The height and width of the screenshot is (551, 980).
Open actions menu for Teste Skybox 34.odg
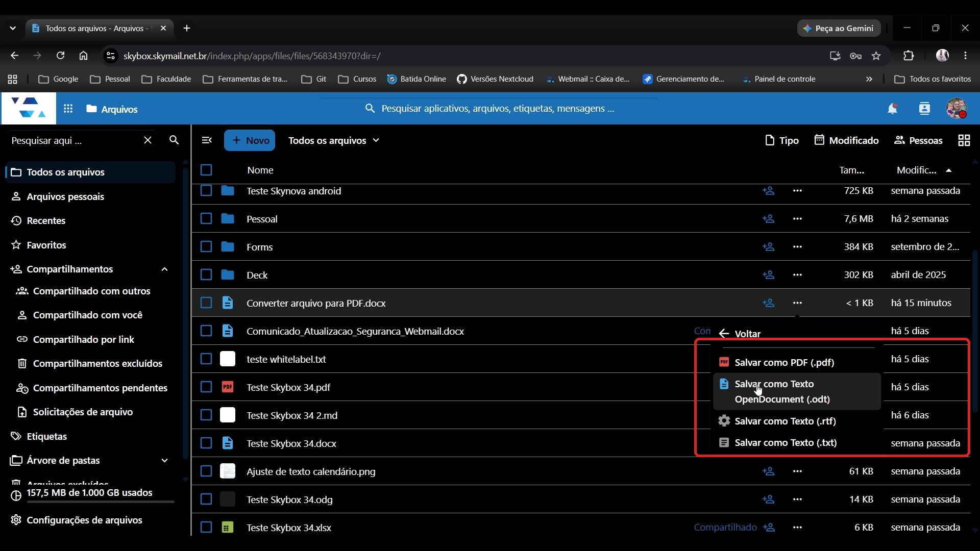pyautogui.click(x=797, y=499)
